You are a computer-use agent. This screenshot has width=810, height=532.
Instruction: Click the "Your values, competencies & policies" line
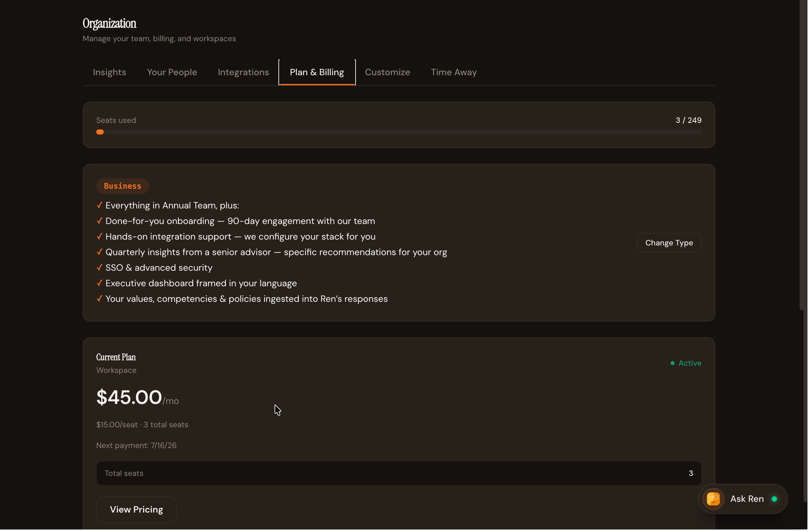click(247, 300)
